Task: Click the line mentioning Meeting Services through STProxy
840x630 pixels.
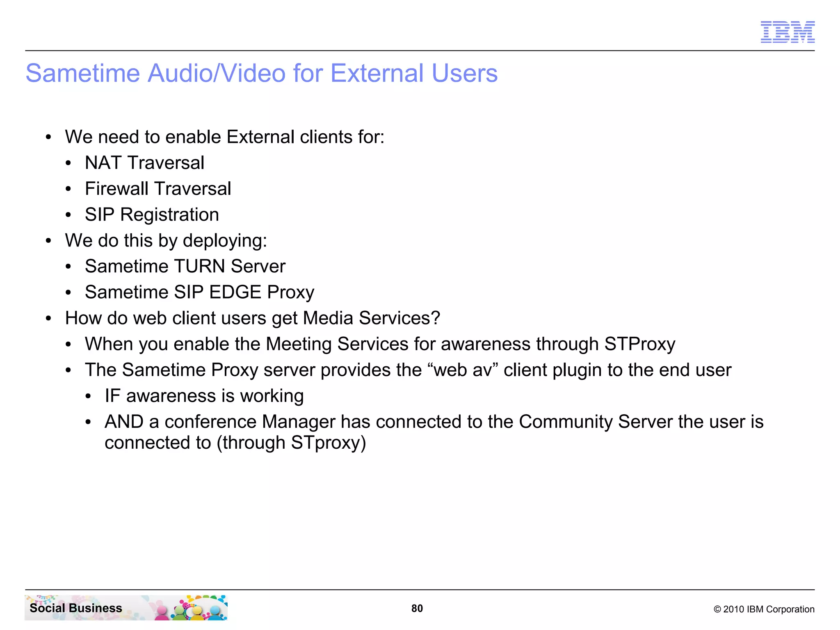Action: click(x=380, y=344)
